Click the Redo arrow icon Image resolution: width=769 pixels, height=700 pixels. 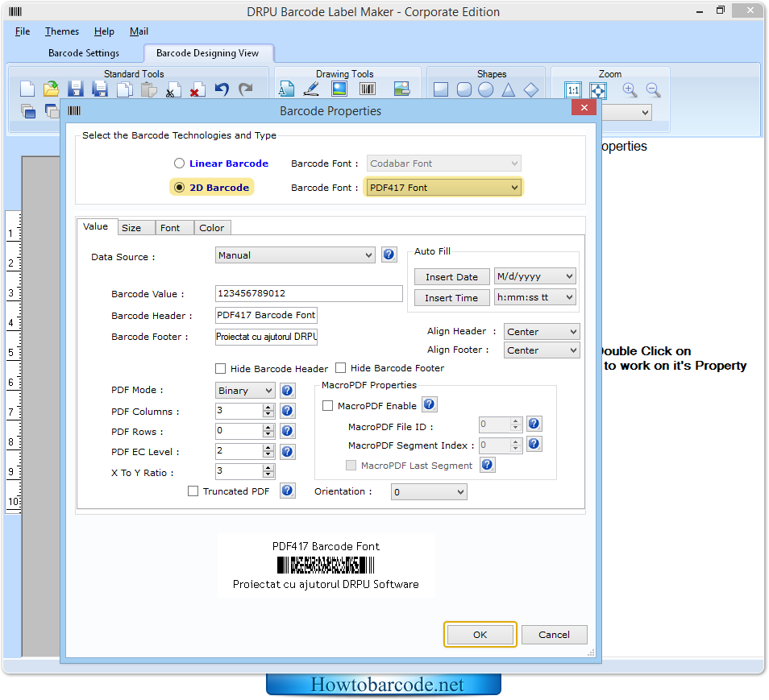pyautogui.click(x=246, y=89)
